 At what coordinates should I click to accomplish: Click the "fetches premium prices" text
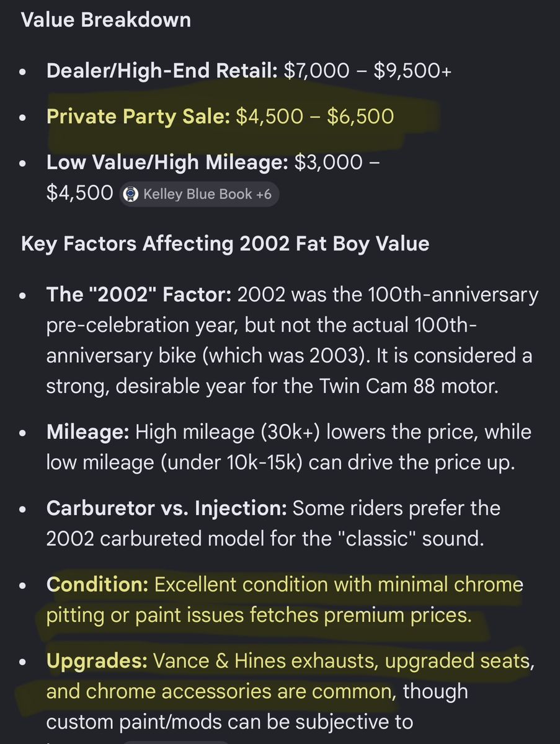pos(375,615)
